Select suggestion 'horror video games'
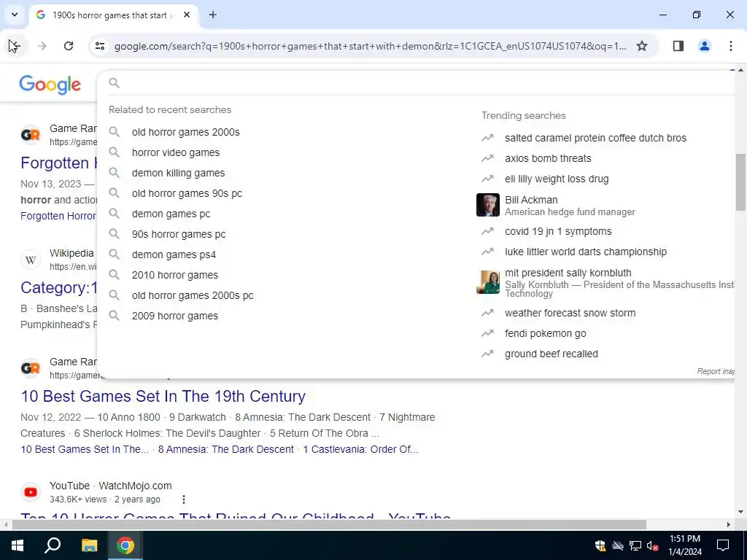747x560 pixels. (176, 152)
